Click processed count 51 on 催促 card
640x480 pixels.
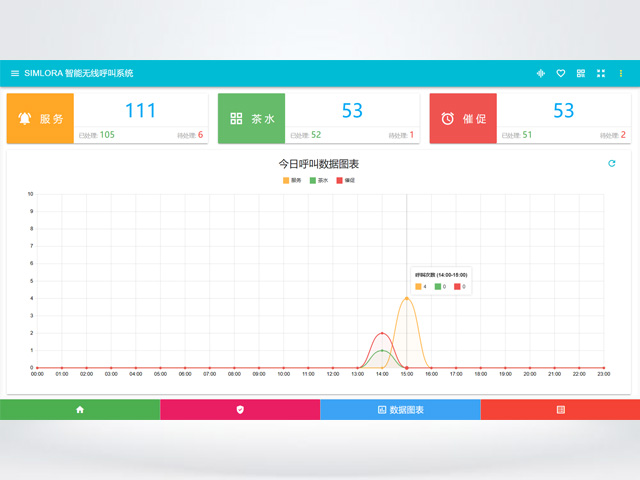(x=527, y=135)
